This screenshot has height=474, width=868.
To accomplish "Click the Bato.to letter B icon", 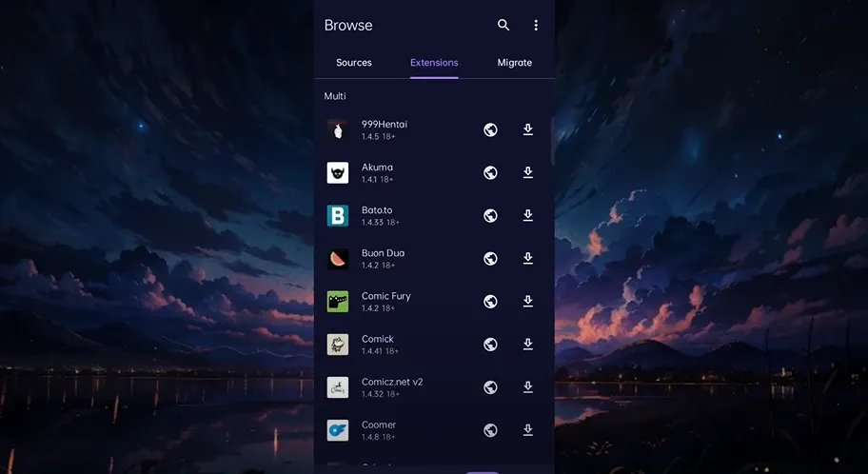I will (338, 215).
